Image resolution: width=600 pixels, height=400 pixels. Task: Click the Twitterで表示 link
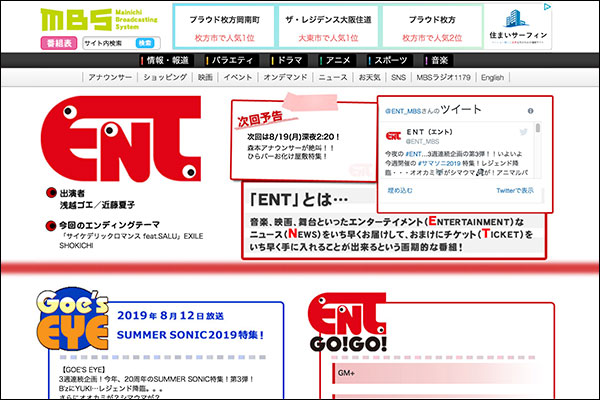point(514,189)
